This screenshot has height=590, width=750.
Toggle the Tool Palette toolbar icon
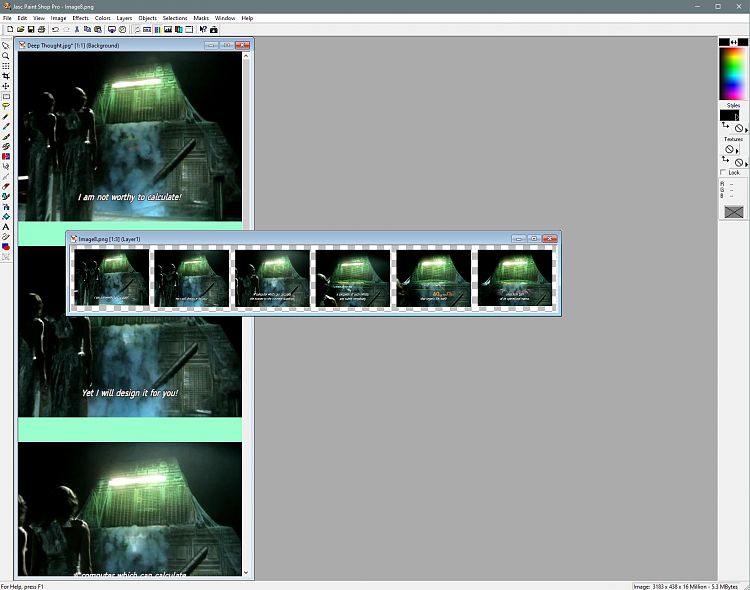pos(136,30)
